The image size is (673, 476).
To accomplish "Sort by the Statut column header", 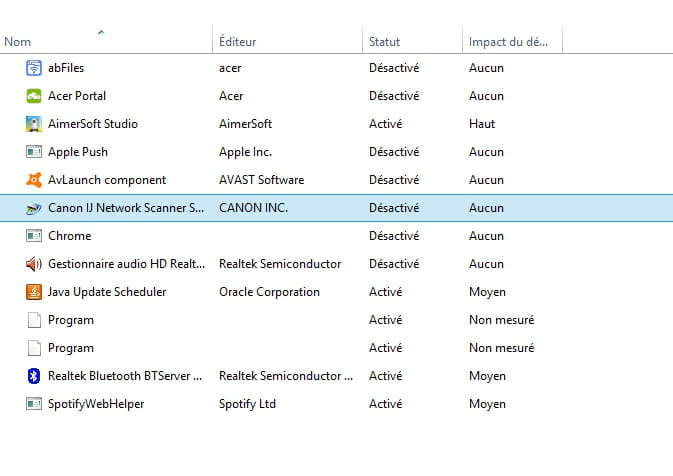I will 412,40.
